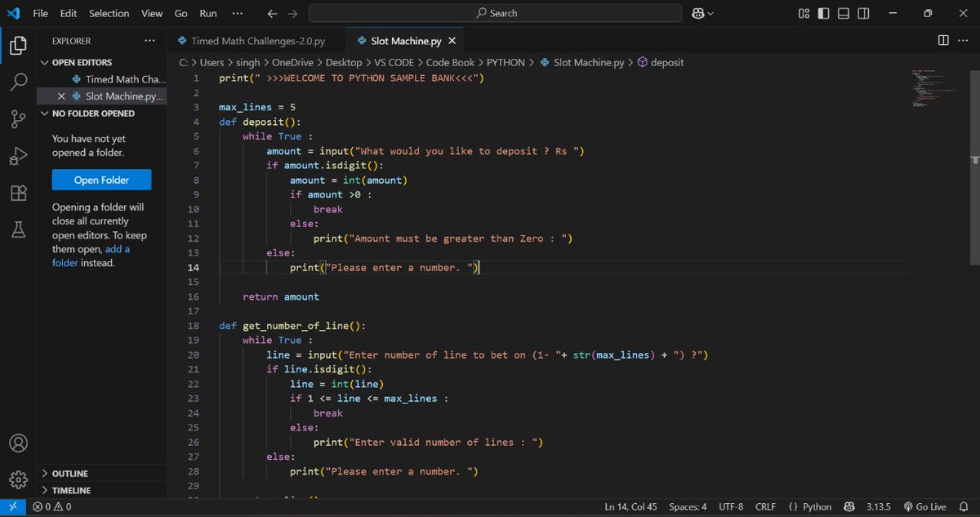The image size is (980, 517).
Task: Show the errors and warnings count
Action: click(x=51, y=507)
